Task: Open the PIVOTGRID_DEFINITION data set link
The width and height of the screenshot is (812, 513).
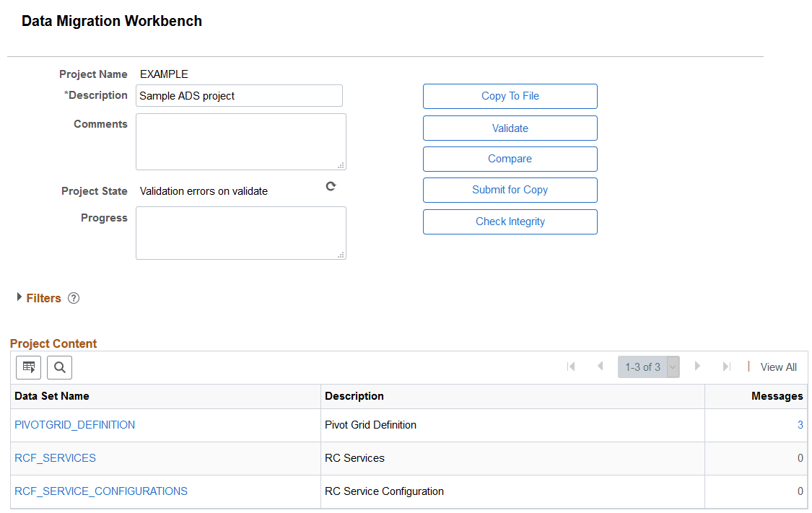Action: (x=74, y=425)
